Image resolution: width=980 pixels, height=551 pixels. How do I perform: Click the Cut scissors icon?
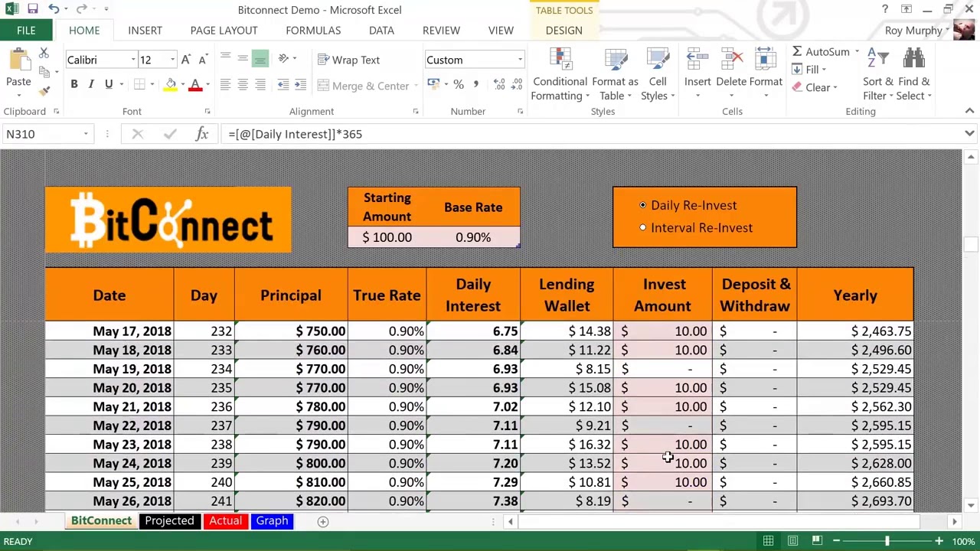[x=44, y=53]
